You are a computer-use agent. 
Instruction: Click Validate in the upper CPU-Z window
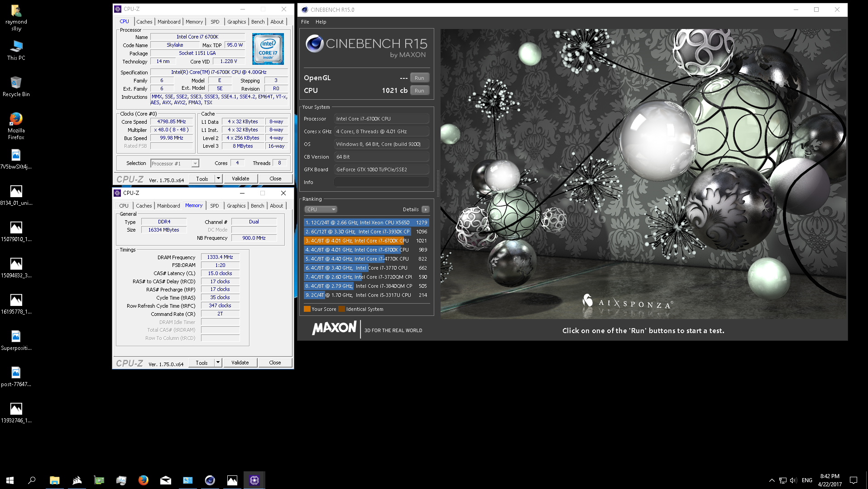tap(240, 179)
